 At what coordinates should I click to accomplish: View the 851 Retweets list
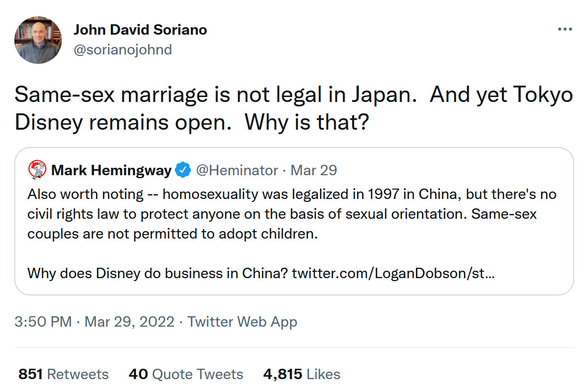pyautogui.click(x=63, y=374)
